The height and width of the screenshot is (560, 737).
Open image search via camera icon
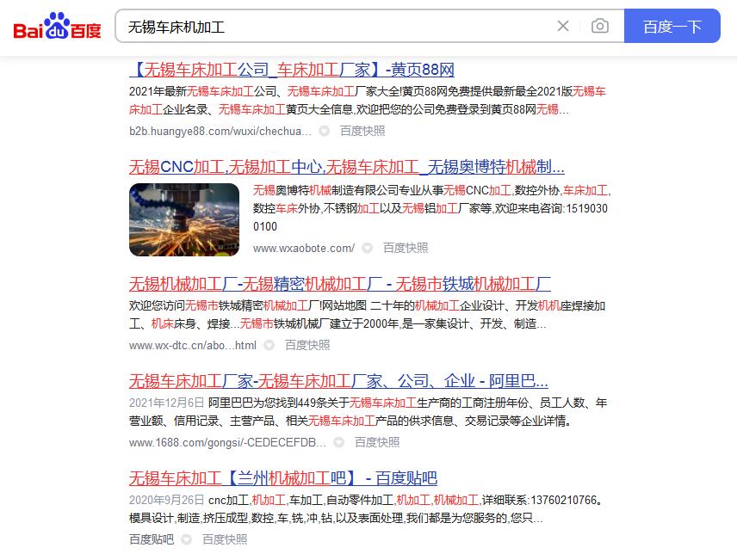pos(600,26)
